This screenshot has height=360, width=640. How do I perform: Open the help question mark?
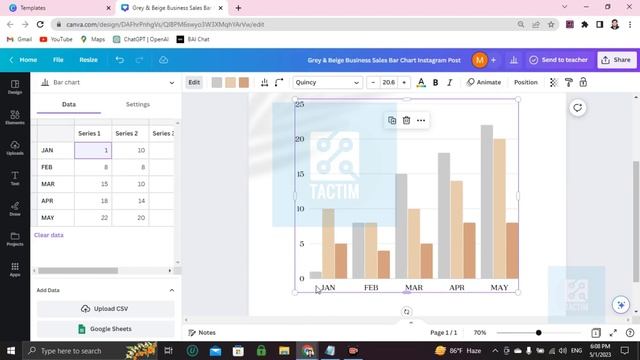point(630,333)
